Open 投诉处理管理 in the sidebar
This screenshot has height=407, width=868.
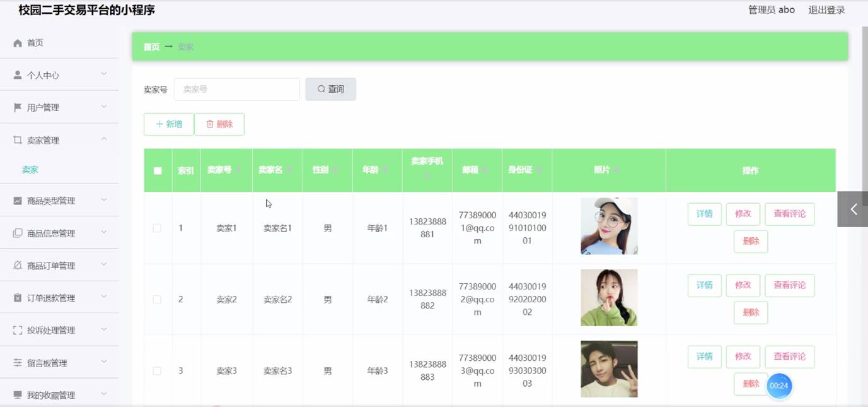coord(59,330)
